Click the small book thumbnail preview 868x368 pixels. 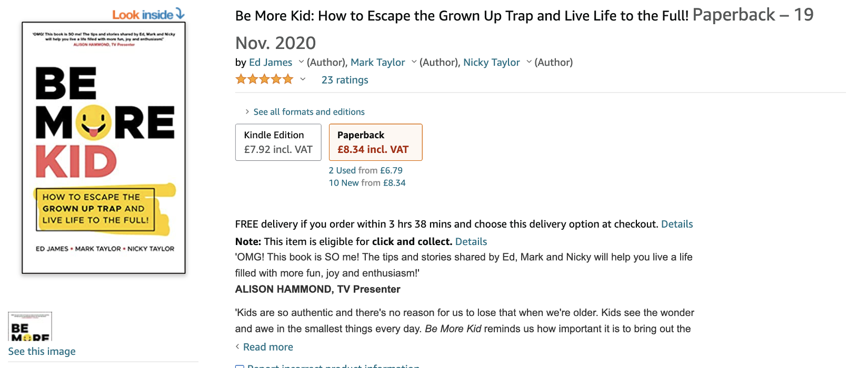tap(30, 326)
